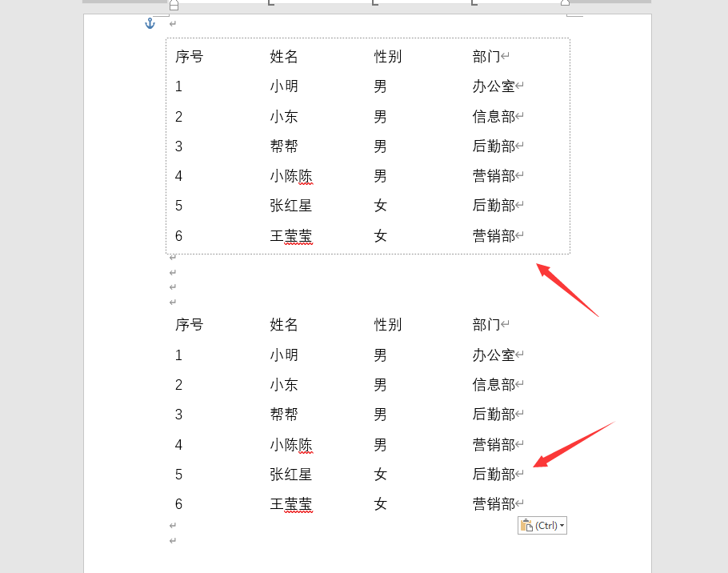
Task: Click the blue object anchor icon
Action: tap(150, 23)
